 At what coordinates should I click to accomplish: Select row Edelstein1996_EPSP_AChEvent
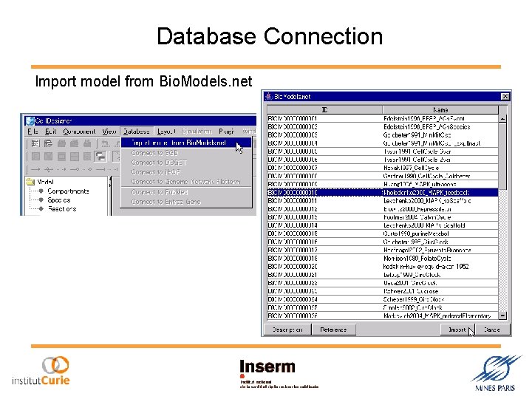tap(383, 118)
